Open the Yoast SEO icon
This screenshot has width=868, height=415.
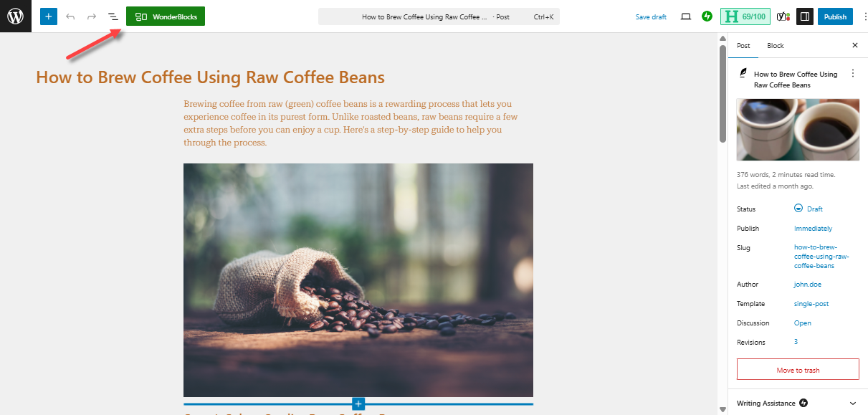tap(783, 16)
